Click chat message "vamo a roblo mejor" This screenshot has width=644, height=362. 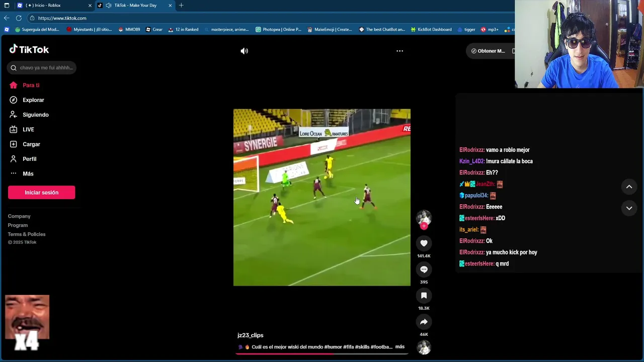tap(508, 150)
